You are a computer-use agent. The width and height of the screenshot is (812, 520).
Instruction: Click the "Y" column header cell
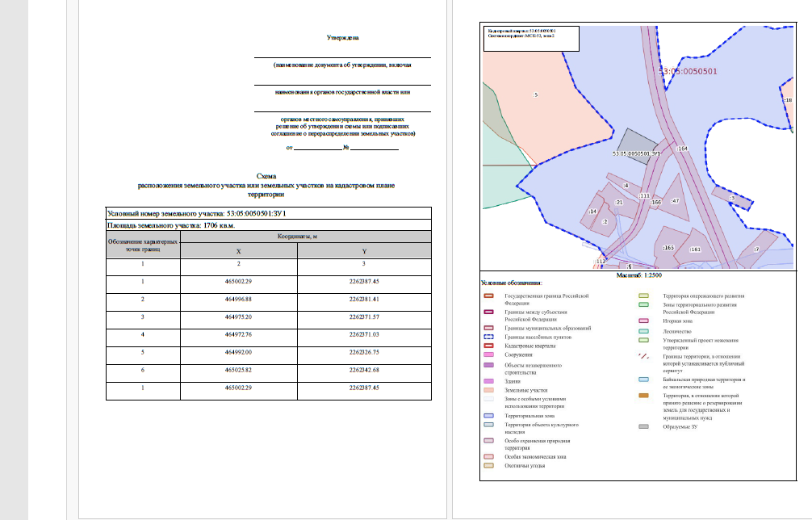[364, 251]
